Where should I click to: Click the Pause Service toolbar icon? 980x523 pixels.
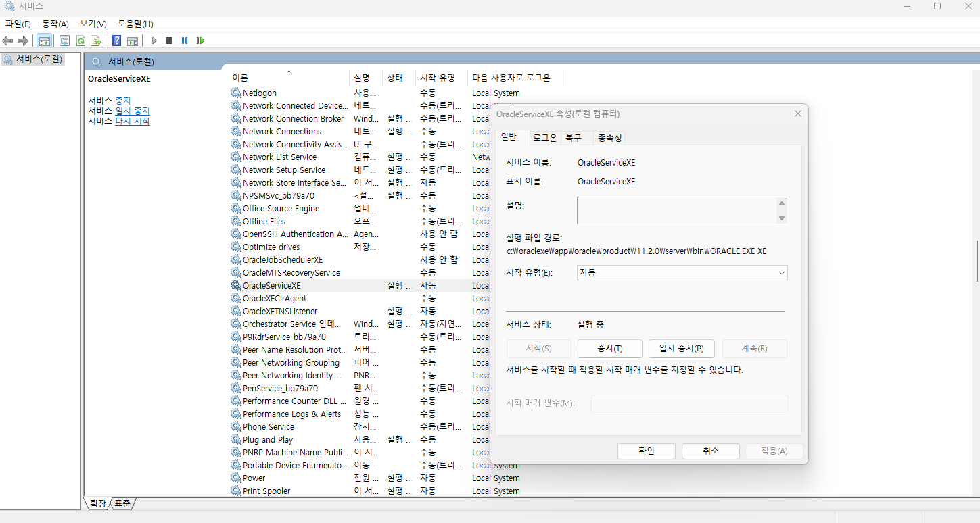pyautogui.click(x=185, y=41)
